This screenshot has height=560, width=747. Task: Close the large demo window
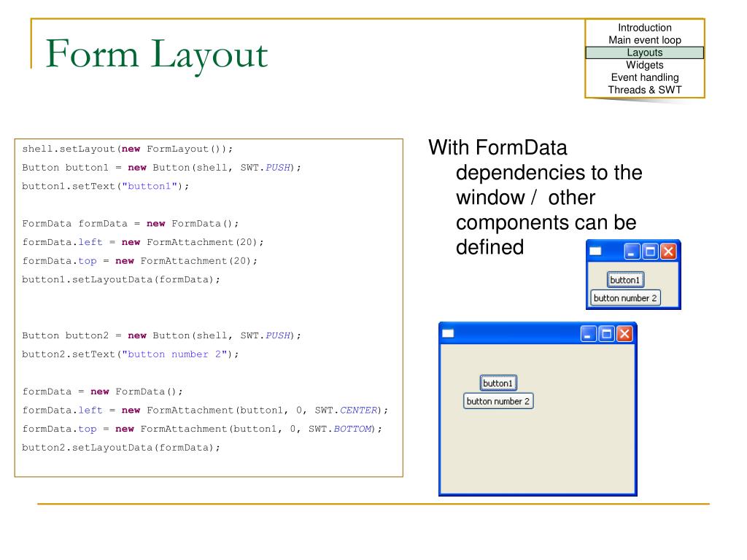point(624,334)
